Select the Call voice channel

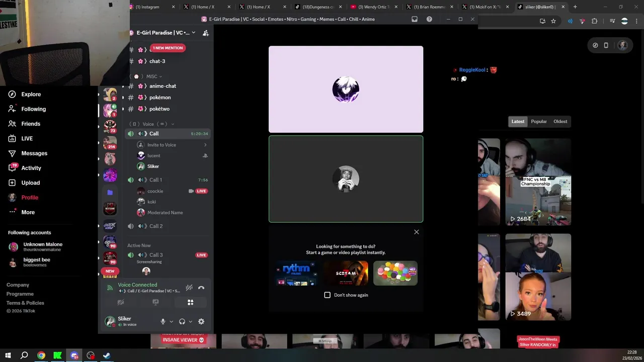169,134
